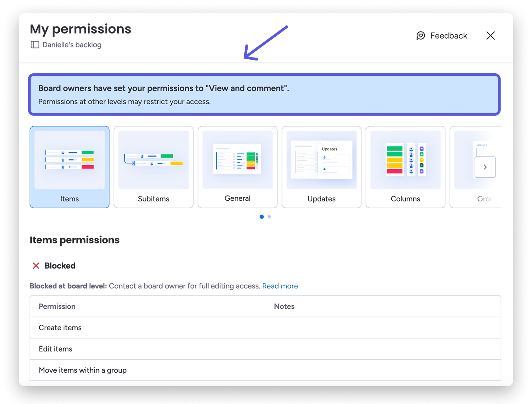
Task: Switch to the General permissions card
Action: coord(237,167)
